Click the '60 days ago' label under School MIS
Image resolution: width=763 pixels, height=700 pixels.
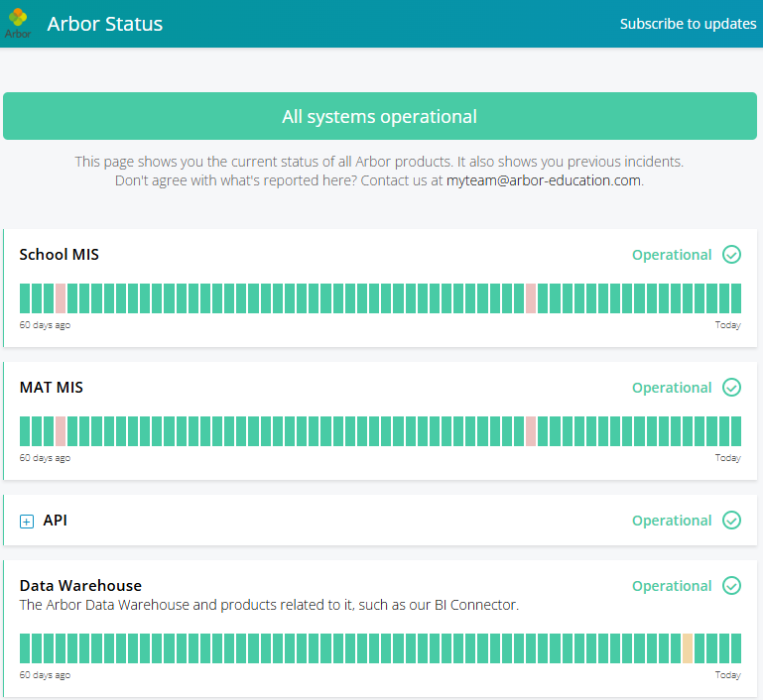[x=45, y=325]
